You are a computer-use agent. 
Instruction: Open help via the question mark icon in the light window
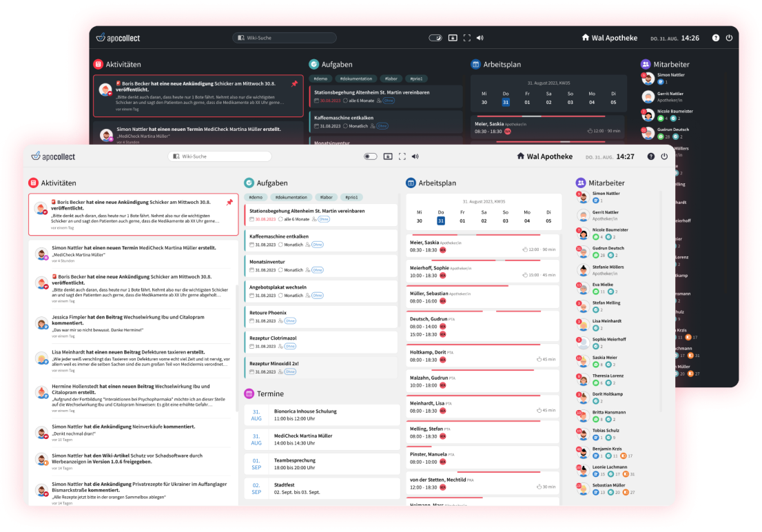(650, 156)
